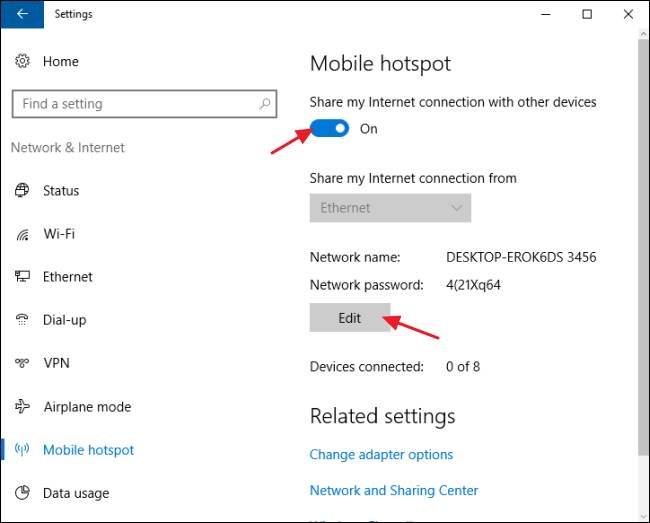Click the VPN icon
The width and height of the screenshot is (650, 523).
(22, 363)
